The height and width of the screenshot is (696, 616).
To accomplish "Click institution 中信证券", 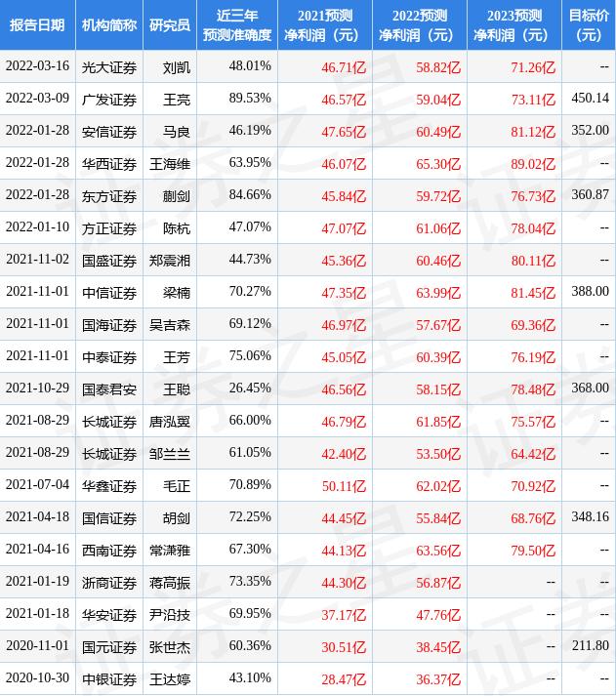I will pyautogui.click(x=109, y=293).
